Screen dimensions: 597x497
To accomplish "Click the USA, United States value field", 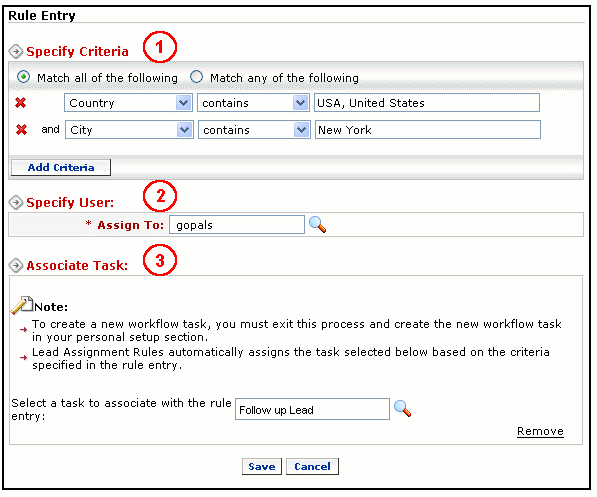I will coord(427,103).
